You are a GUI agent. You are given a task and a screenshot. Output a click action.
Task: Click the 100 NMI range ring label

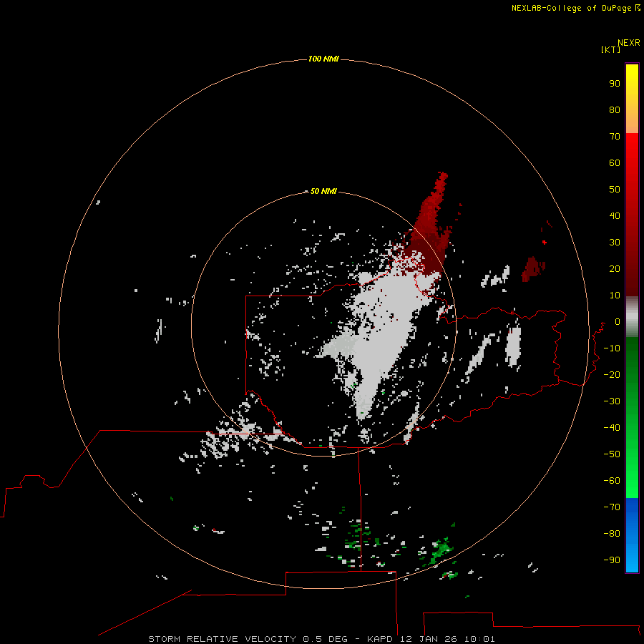point(323,59)
